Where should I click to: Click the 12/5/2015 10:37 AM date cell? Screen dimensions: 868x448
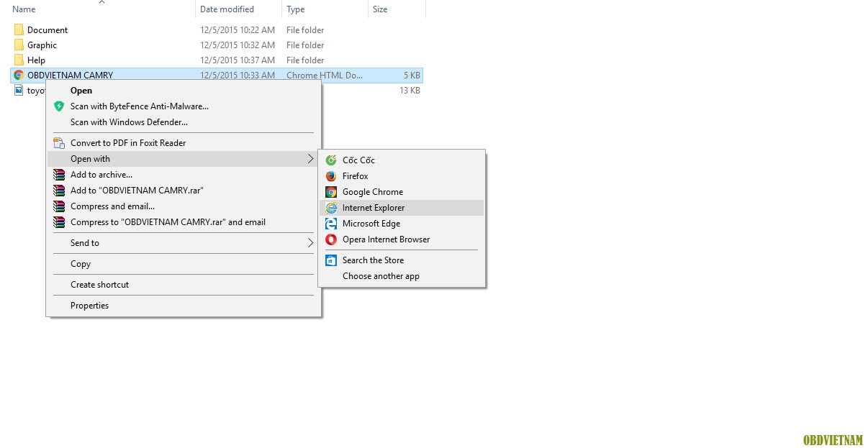point(238,60)
